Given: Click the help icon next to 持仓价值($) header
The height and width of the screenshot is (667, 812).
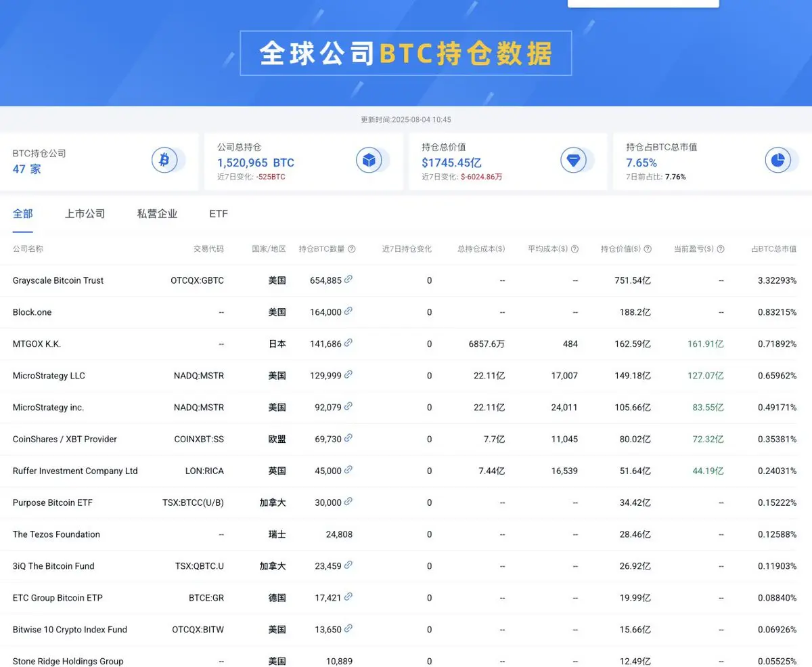Looking at the screenshot, I should click(x=648, y=249).
